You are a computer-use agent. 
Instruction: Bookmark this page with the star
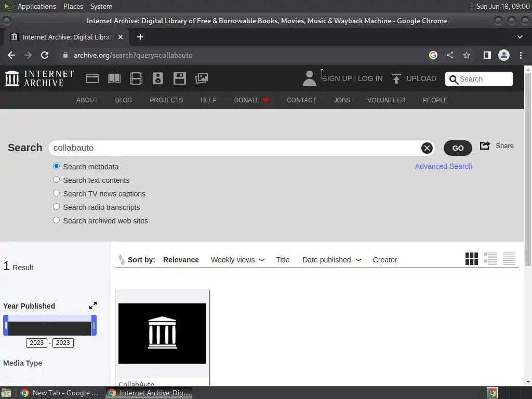pyautogui.click(x=467, y=55)
